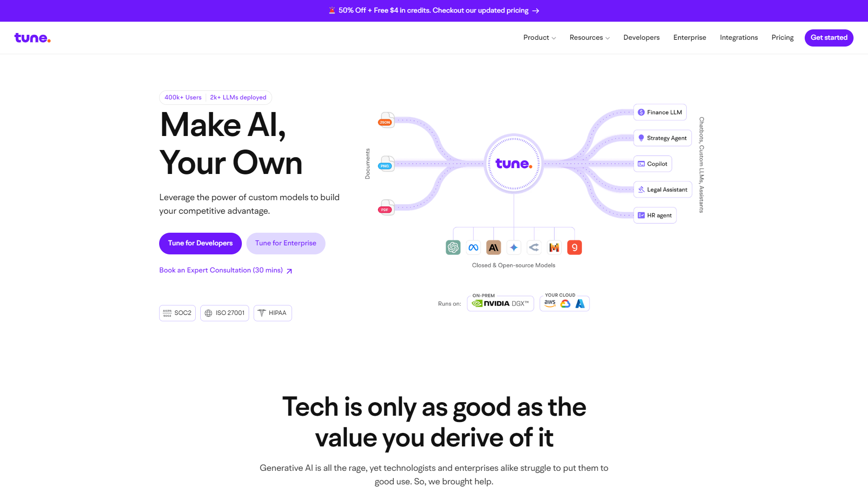The width and height of the screenshot is (868, 488).
Task: Click Tune for Enterprise button
Action: 286,243
